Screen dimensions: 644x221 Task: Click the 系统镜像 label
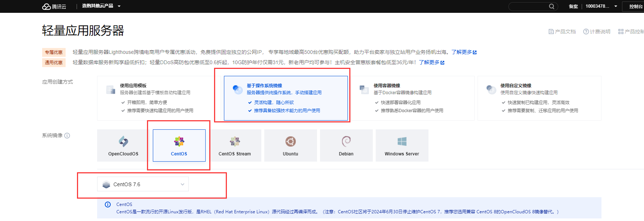point(52,136)
